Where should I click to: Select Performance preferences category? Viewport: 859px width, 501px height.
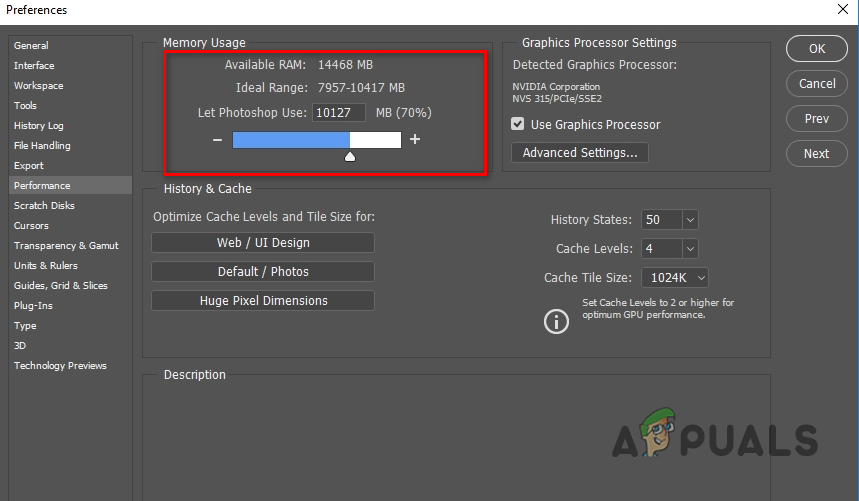pyautogui.click(x=70, y=186)
